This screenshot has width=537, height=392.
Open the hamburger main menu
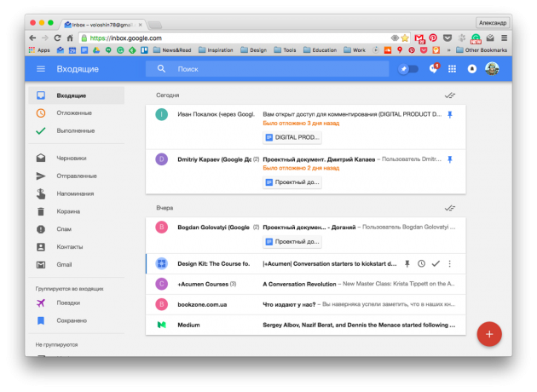(41, 69)
